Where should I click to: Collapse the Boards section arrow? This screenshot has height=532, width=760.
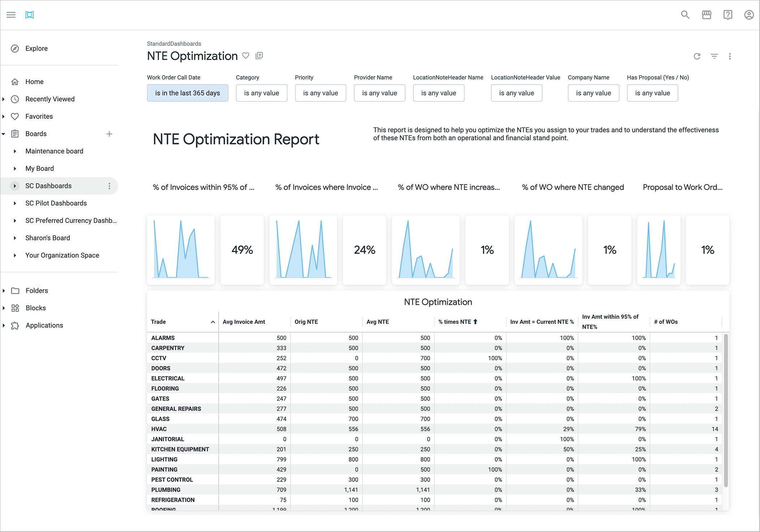(x=4, y=134)
